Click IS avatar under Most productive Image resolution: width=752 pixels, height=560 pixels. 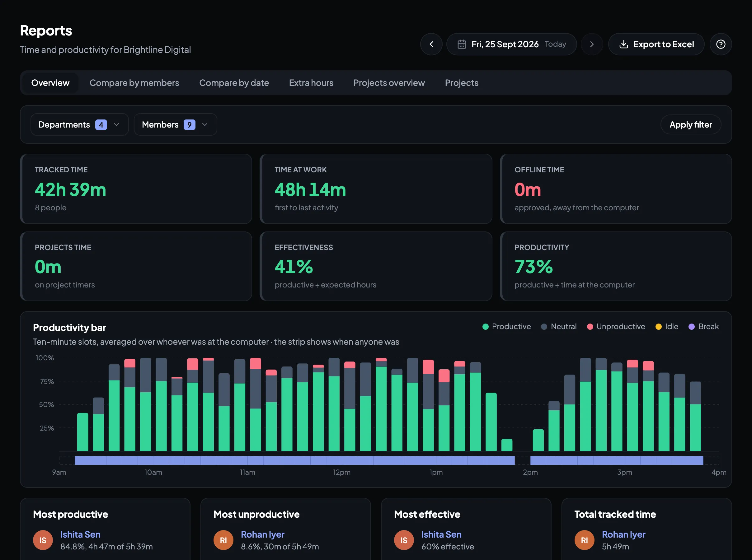click(43, 540)
